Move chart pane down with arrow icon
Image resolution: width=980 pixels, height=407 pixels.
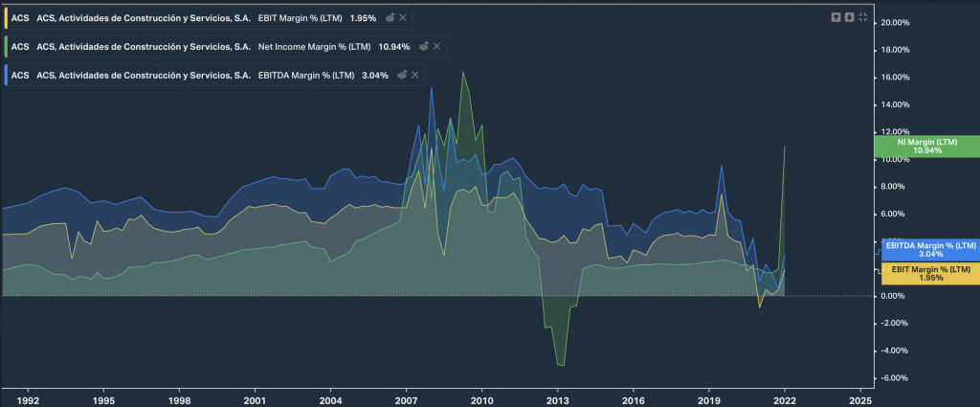click(x=849, y=17)
